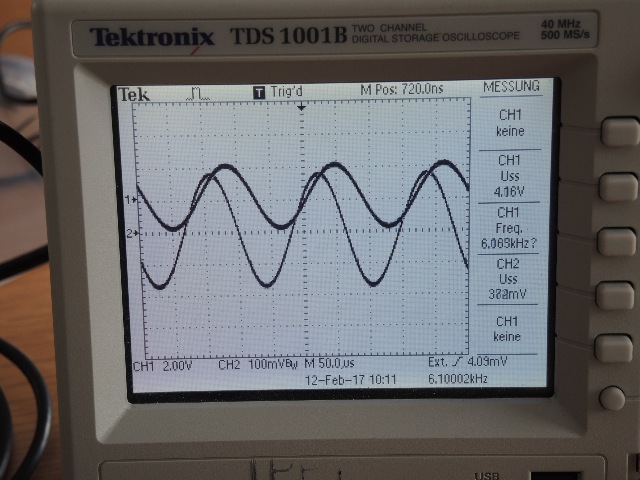Click the TDS 1001B model label

pyautogui.click(x=288, y=35)
